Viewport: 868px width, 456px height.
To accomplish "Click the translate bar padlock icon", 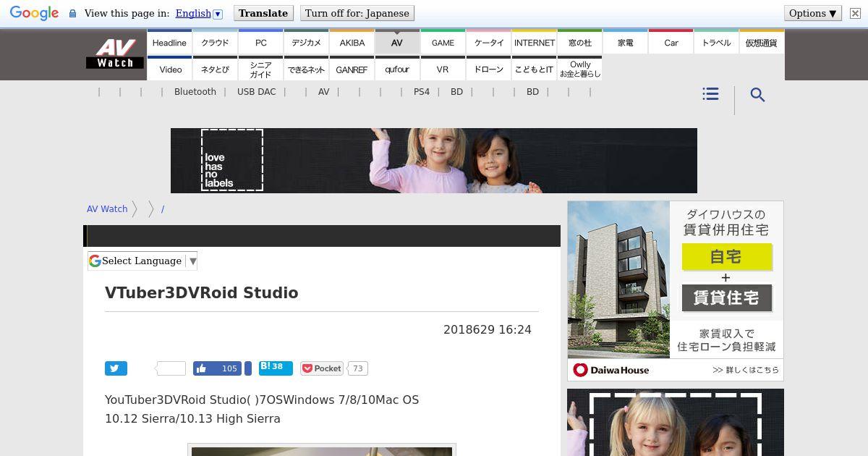I will click(x=72, y=13).
